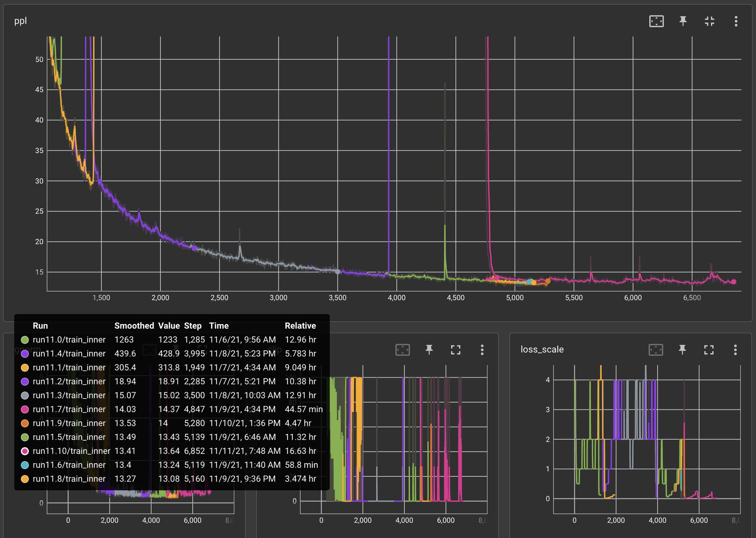The width and height of the screenshot is (756, 538).
Task: Fit ppl chart domain to data
Action: pyautogui.click(x=656, y=21)
